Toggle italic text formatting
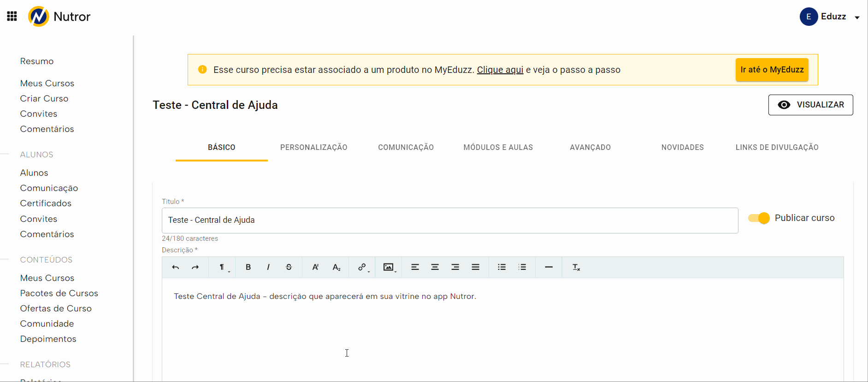This screenshot has width=868, height=382. click(268, 267)
